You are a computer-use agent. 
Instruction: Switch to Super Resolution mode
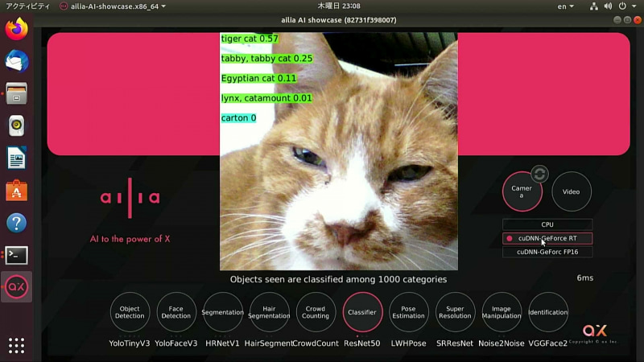[x=455, y=312]
